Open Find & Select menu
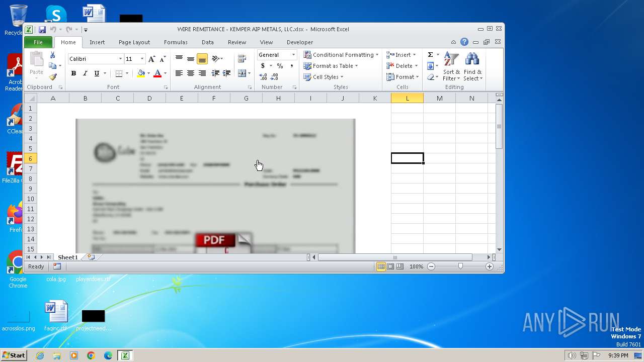644x362 pixels. [x=473, y=66]
